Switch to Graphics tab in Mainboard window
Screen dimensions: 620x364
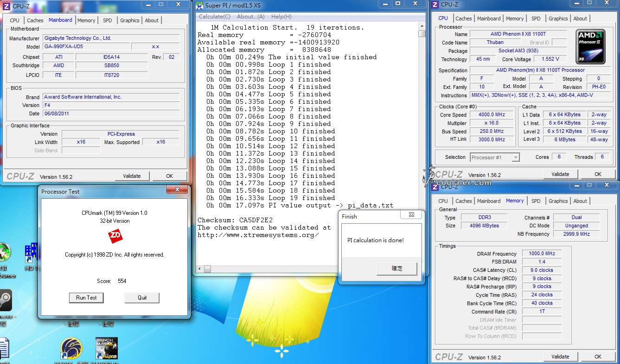[130, 20]
